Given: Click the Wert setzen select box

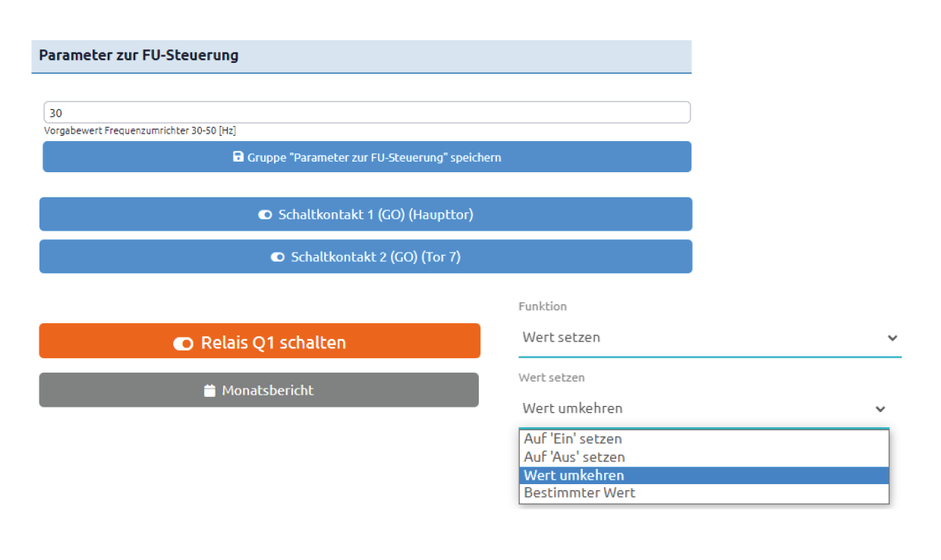Looking at the screenshot, I should 704,408.
